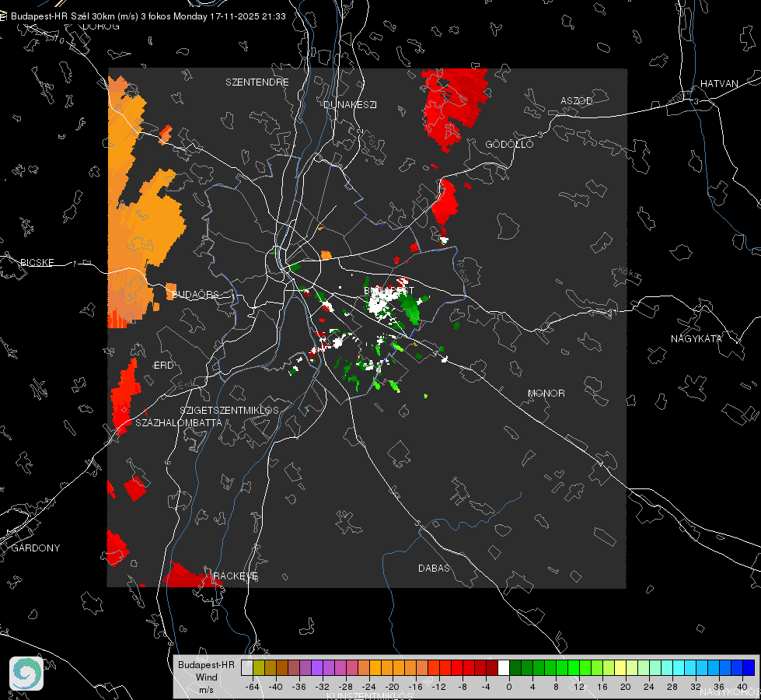This screenshot has height=700, width=761.
Task: Select the GARDONY town label
Action: tap(36, 548)
